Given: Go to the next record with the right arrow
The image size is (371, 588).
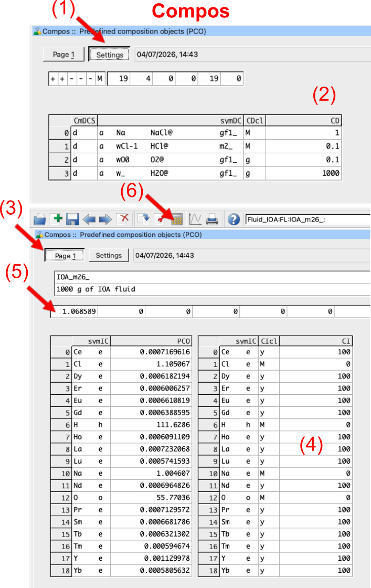Looking at the screenshot, I should point(105,219).
